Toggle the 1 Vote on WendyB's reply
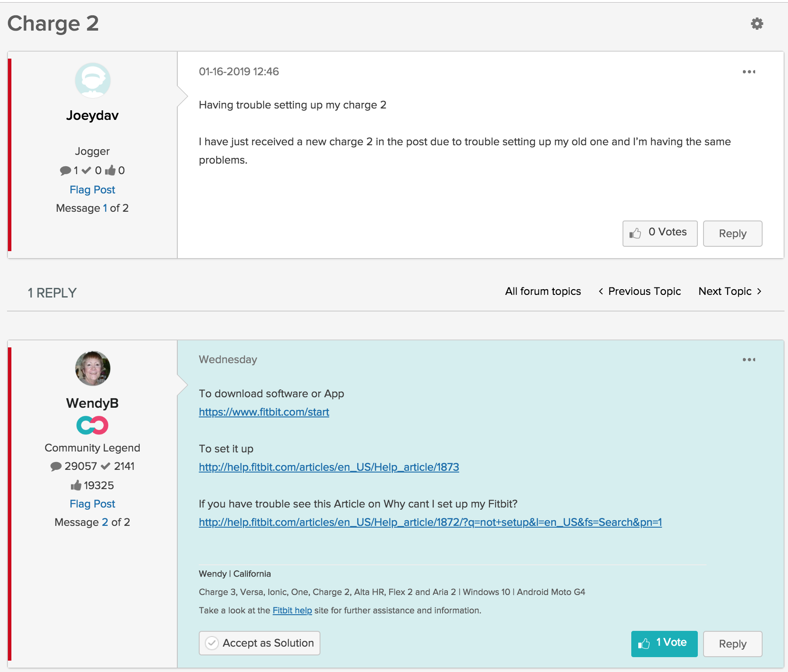Image resolution: width=788 pixels, height=672 pixels. pos(664,643)
